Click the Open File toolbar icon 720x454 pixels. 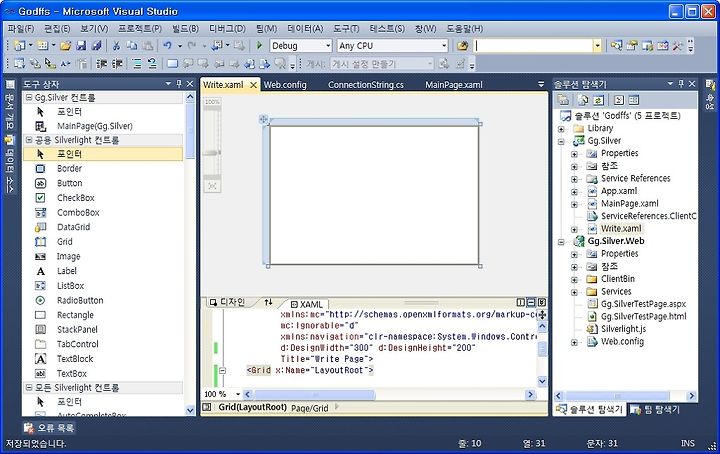66,45
